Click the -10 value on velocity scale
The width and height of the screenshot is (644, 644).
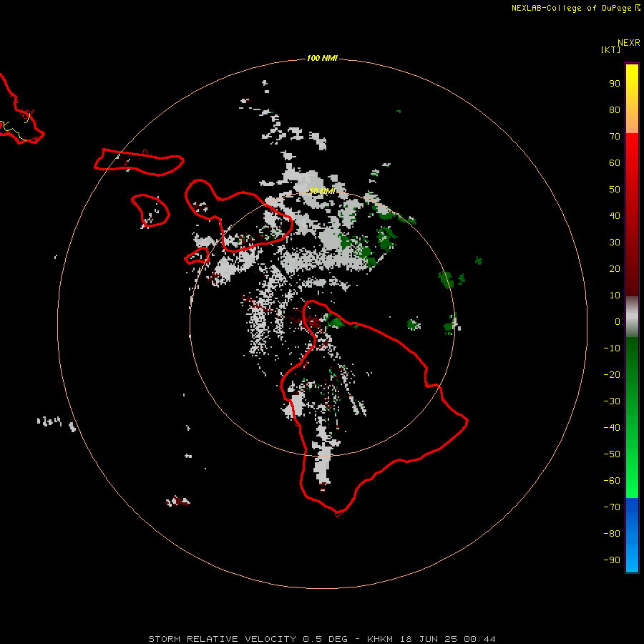click(612, 348)
